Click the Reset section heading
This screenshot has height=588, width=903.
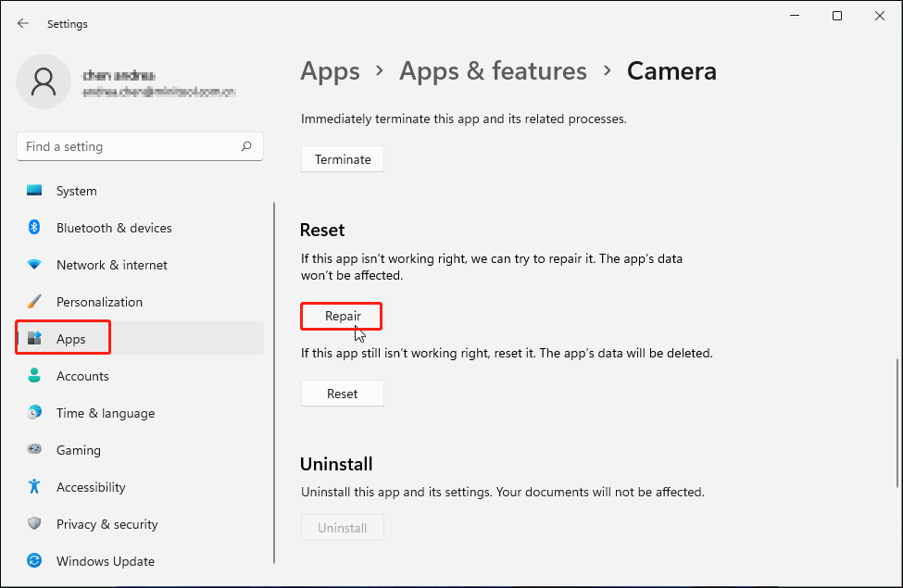pos(322,231)
